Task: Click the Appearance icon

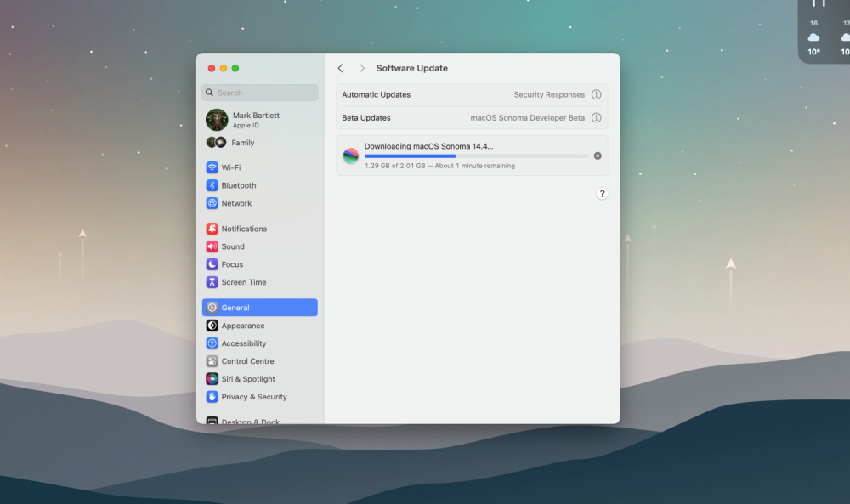Action: [212, 326]
